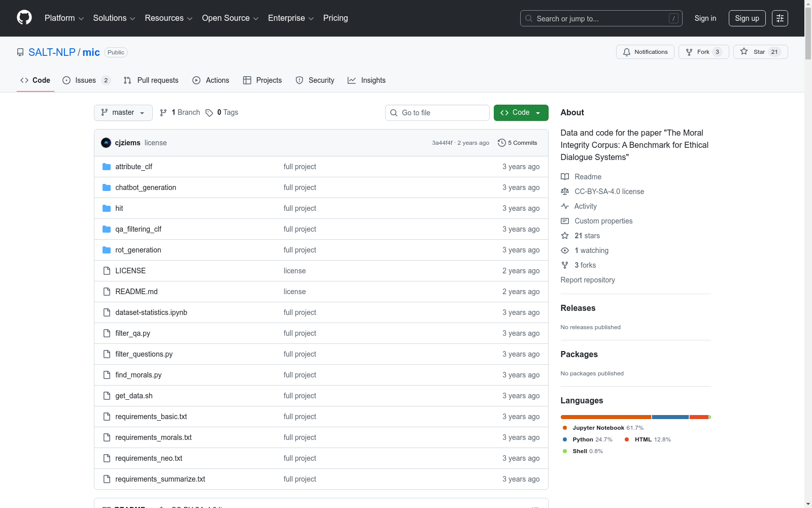The width and height of the screenshot is (812, 508).
Task: Click the Tags label icon
Action: 209,113
